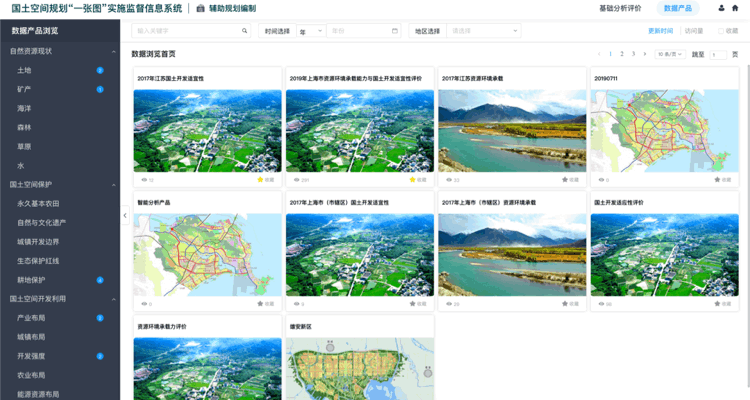Open 辅助规划编制 menu

(x=232, y=8)
